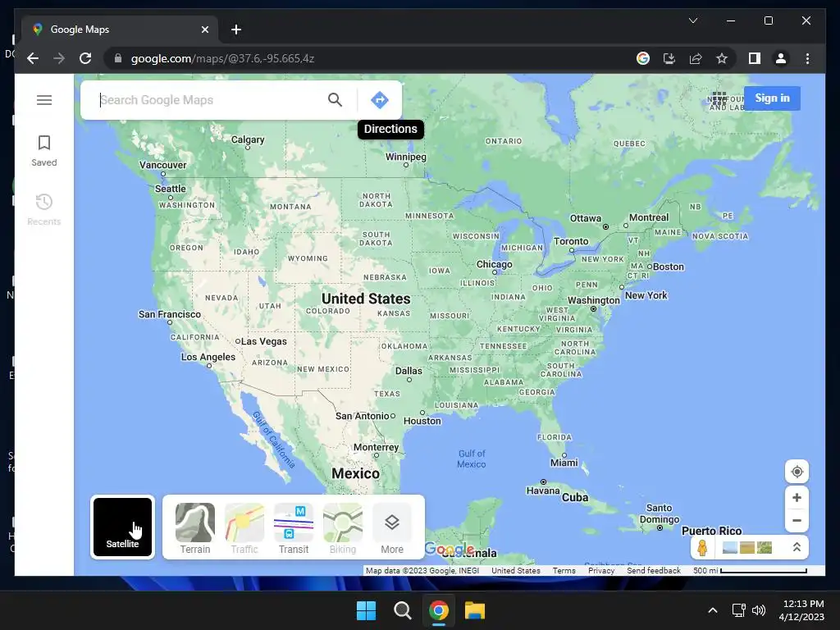The image size is (840, 630).
Task: Click the search magnifier icon in Maps
Action: pos(335,99)
